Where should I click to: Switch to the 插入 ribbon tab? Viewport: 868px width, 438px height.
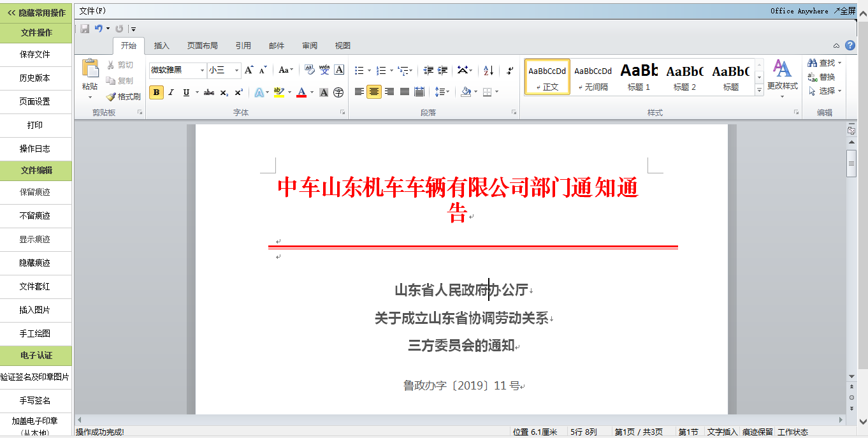(x=162, y=46)
